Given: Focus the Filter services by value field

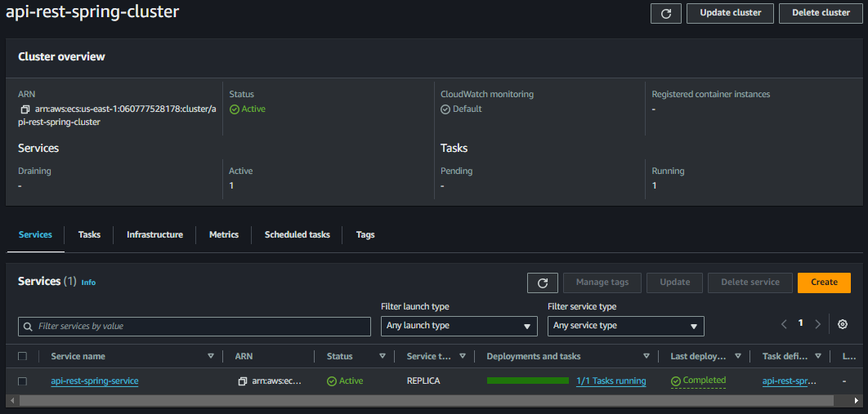Looking at the screenshot, I should (195, 327).
